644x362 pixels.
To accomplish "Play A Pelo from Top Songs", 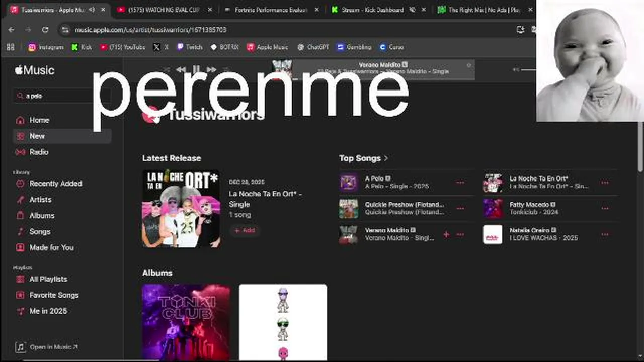I will pos(349,183).
